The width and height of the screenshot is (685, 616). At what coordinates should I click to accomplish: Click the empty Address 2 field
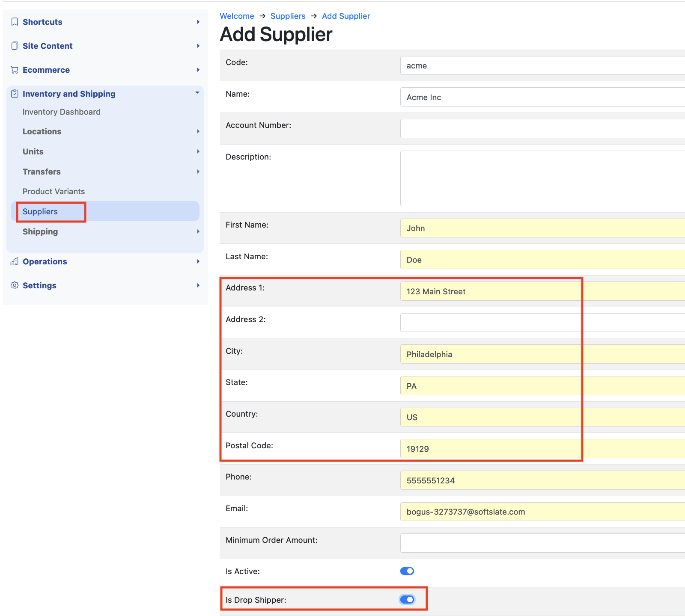coord(542,323)
